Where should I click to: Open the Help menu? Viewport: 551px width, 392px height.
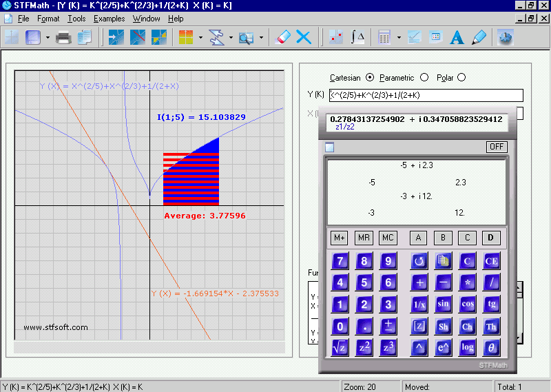click(176, 19)
